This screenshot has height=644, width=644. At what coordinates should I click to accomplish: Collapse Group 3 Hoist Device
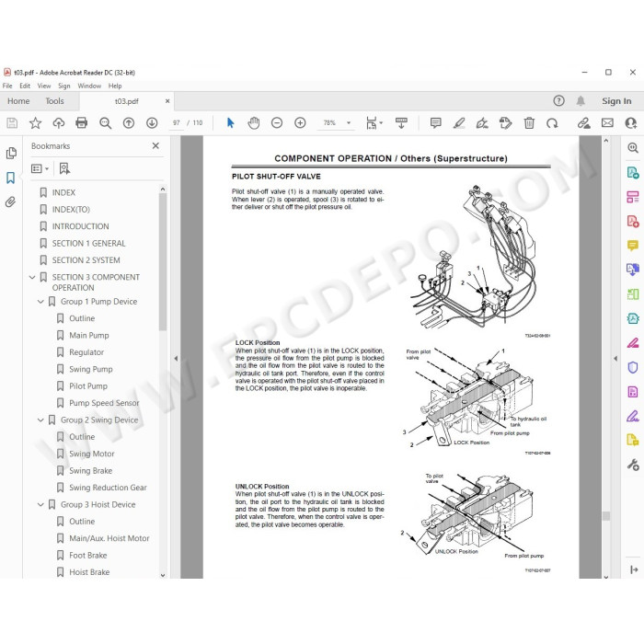(x=40, y=504)
